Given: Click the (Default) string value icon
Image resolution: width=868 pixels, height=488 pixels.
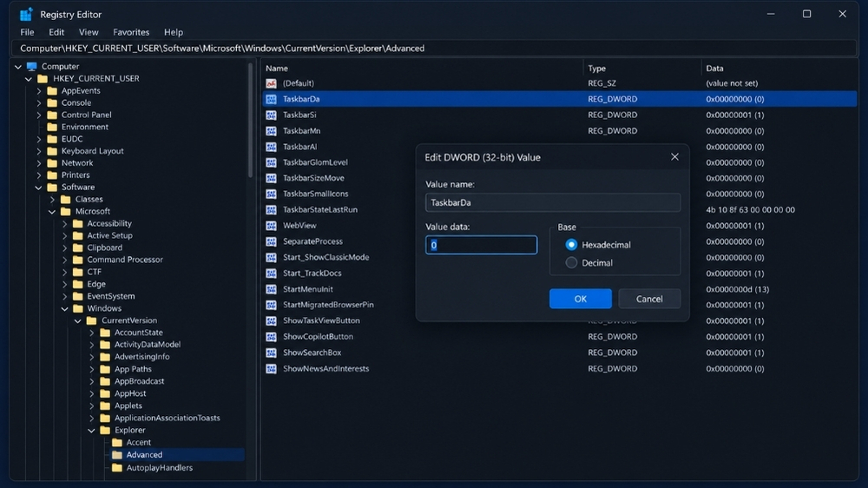Looking at the screenshot, I should click(271, 83).
